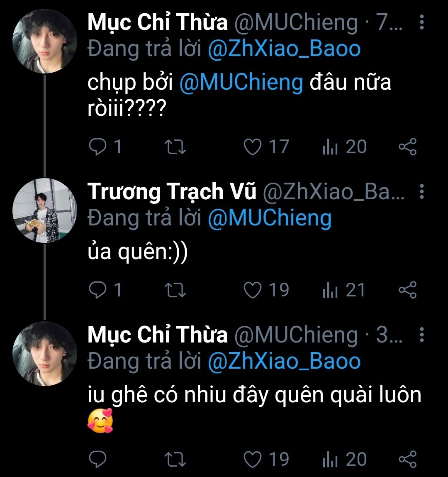Image resolution: width=448 pixels, height=477 pixels.
Task: Like the last tweet with heart-face emoji
Action: (252, 459)
